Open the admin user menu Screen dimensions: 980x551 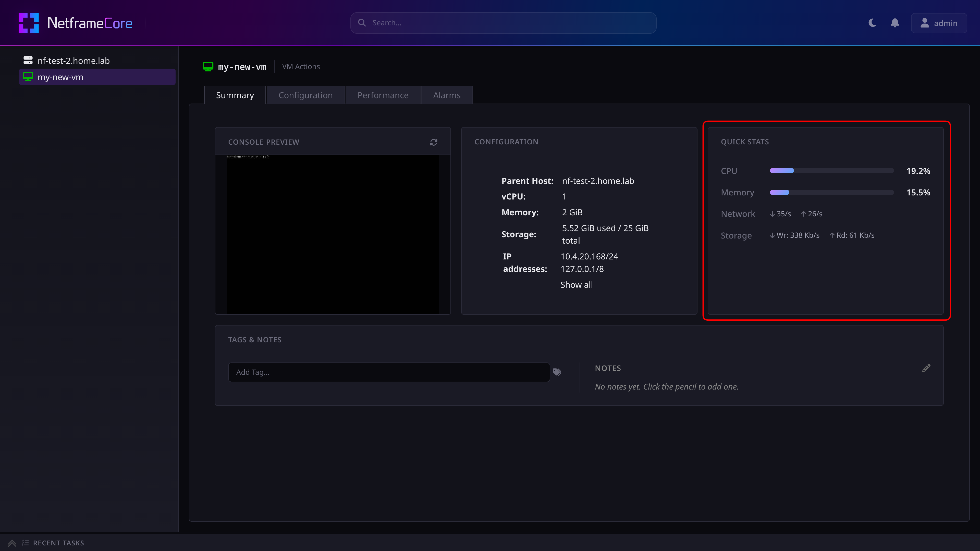[939, 23]
